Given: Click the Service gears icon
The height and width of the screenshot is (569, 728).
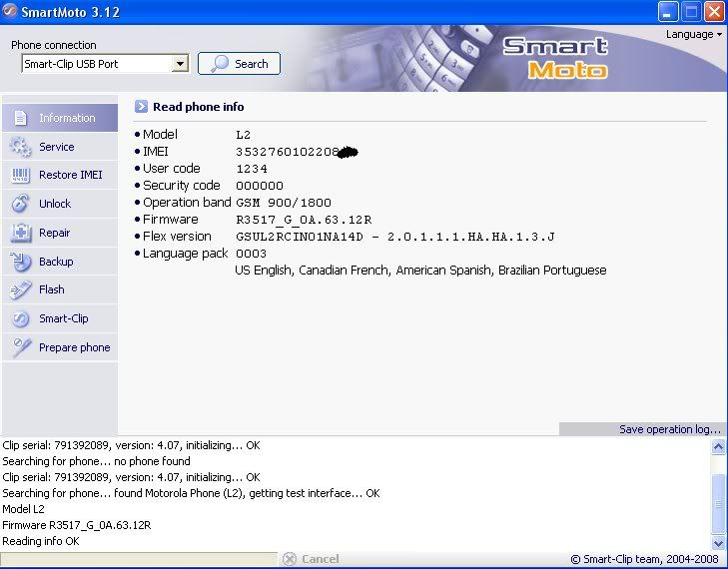Looking at the screenshot, I should [20, 147].
